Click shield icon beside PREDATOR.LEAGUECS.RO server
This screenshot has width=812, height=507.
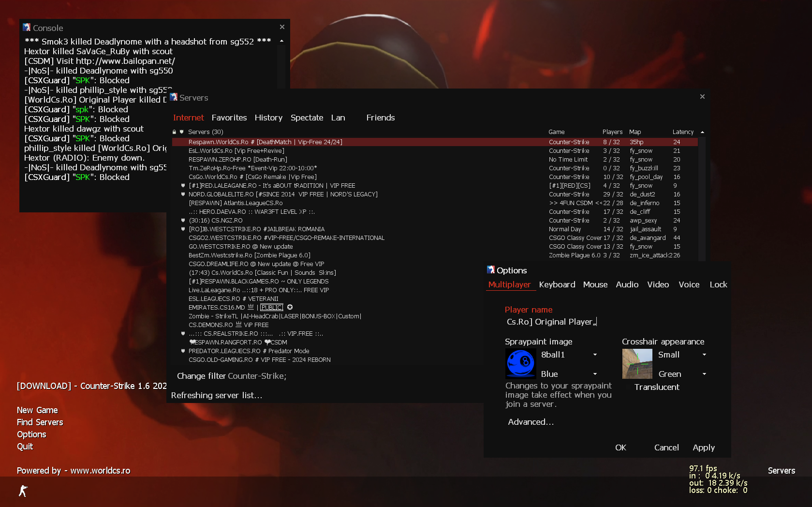pyautogui.click(x=183, y=351)
